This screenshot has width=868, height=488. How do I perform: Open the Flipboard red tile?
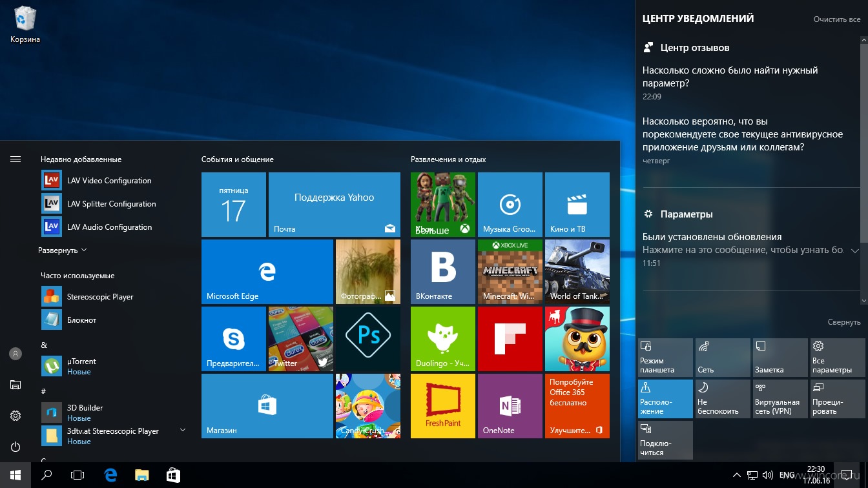pos(510,339)
